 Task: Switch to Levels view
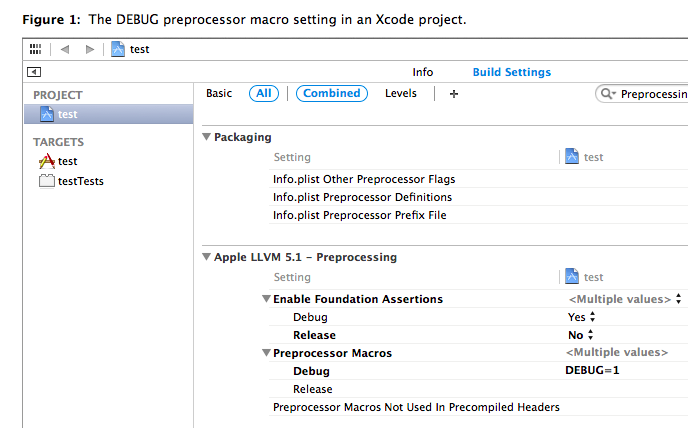click(401, 93)
